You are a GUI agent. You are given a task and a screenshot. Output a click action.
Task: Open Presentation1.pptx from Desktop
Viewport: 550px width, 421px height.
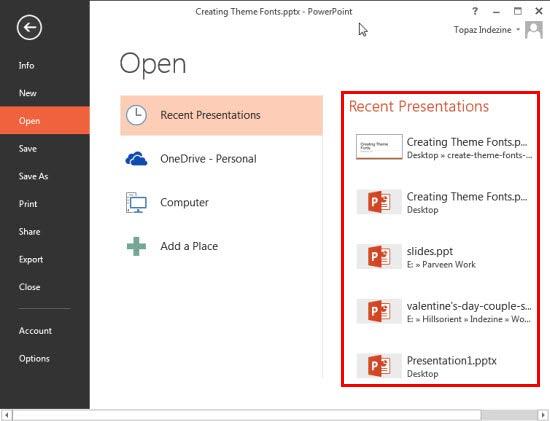click(444, 367)
